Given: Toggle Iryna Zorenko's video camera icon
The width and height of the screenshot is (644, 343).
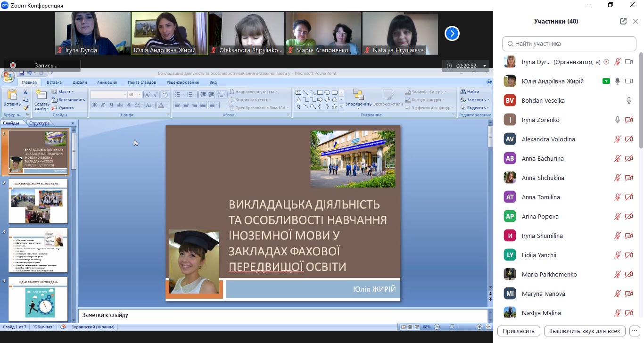Looking at the screenshot, I should click(628, 120).
